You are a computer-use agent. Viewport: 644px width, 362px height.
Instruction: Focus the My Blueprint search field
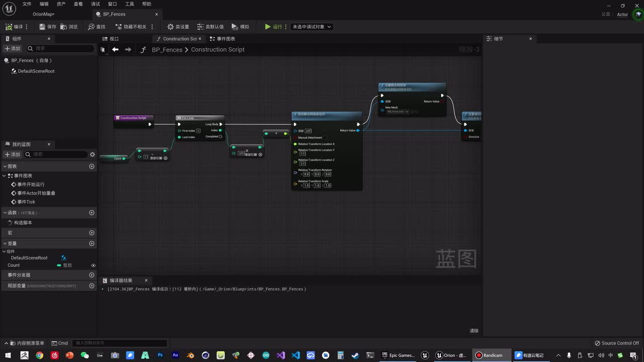click(x=56, y=154)
